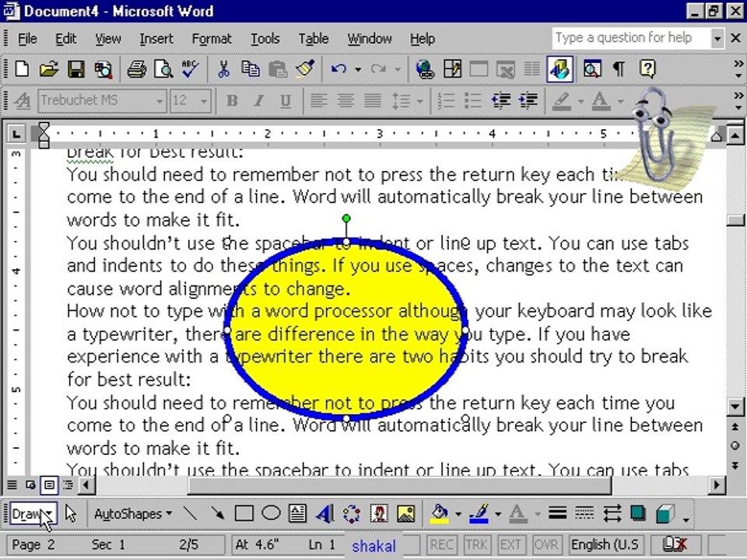Align text left
This screenshot has height=560, width=747.
(x=319, y=101)
